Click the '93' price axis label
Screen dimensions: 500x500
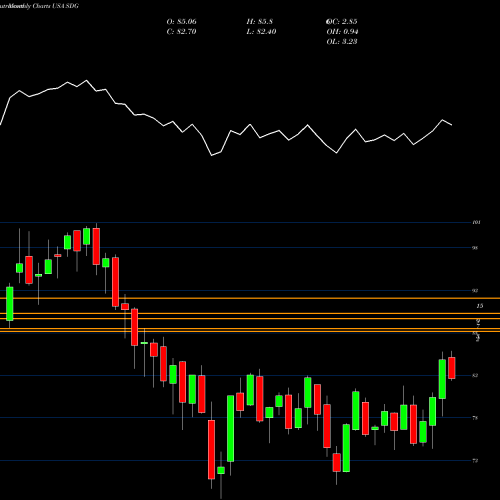point(475,291)
